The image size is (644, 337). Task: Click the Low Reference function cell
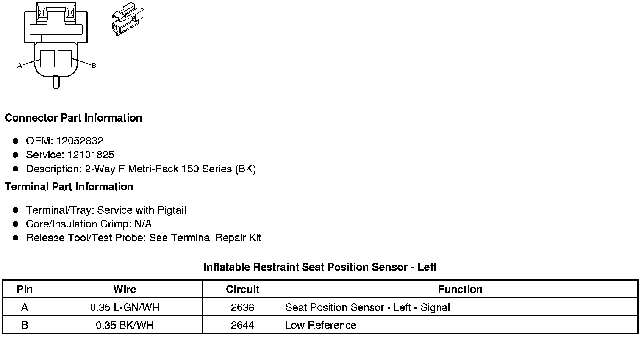321,325
